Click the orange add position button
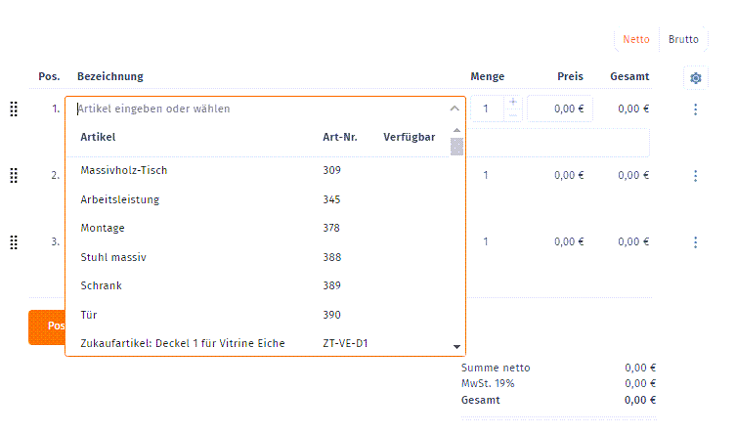Image resolution: width=736 pixels, height=434 pixels. [x=46, y=326]
